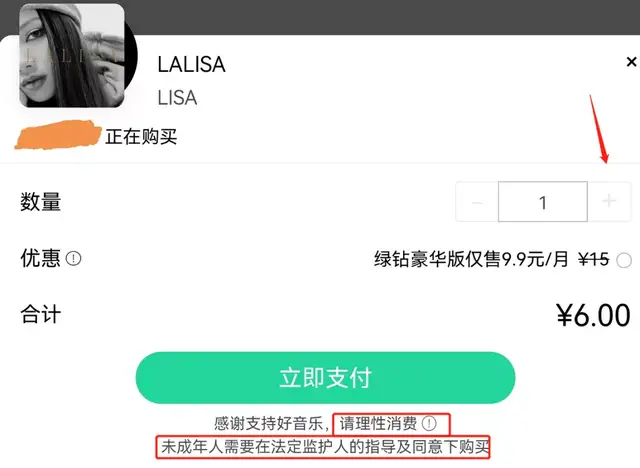Click the 正在购买 status text
Image resolution: width=640 pixels, height=468 pixels.
click(x=141, y=136)
